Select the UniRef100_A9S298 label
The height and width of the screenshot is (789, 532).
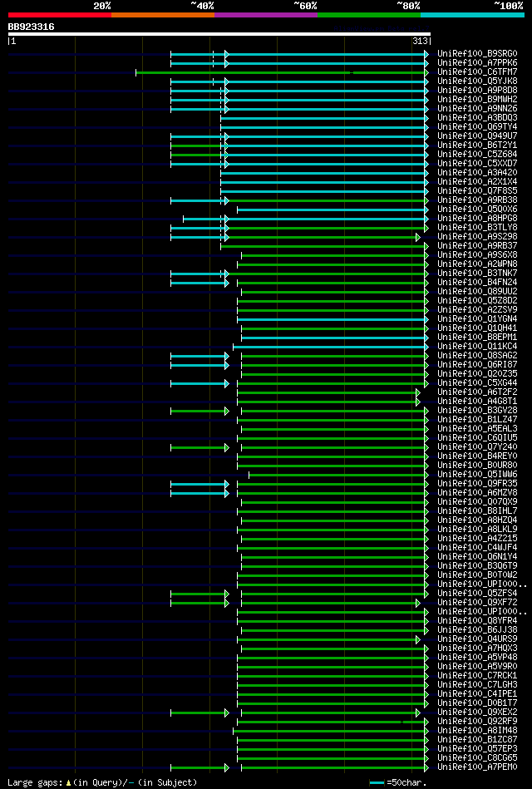478,236
